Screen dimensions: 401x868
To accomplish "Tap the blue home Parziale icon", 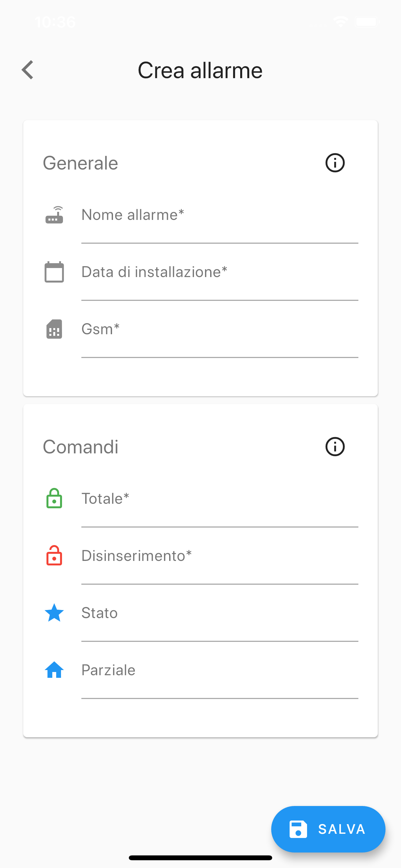I will point(54,670).
